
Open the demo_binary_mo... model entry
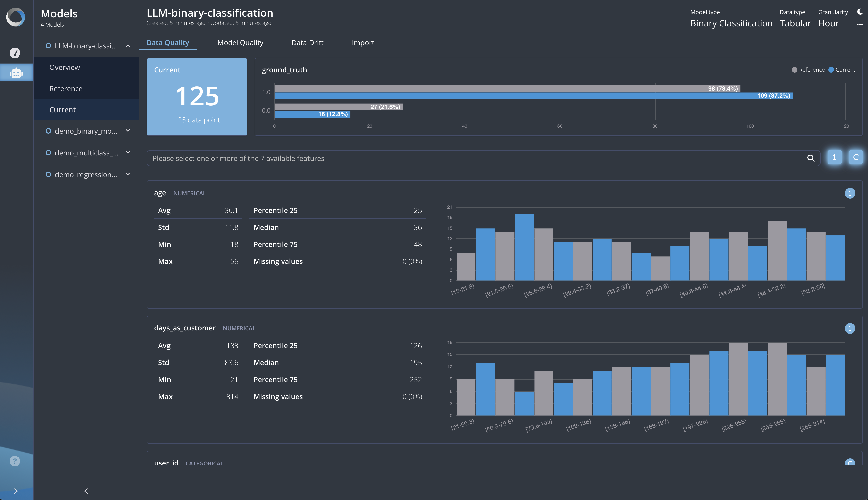pos(86,131)
